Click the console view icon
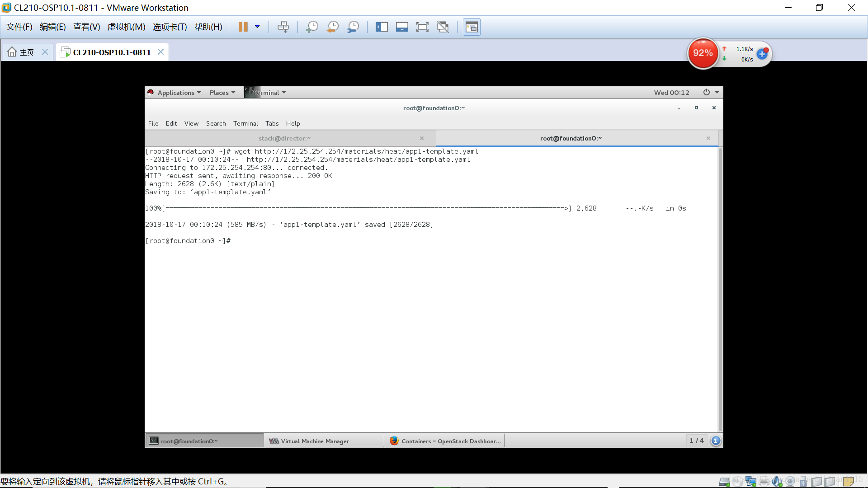868x488 pixels. (x=472, y=27)
